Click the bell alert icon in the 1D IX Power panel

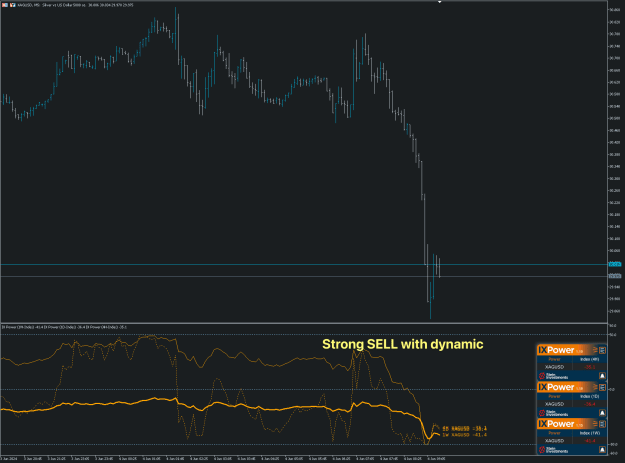coord(602,413)
